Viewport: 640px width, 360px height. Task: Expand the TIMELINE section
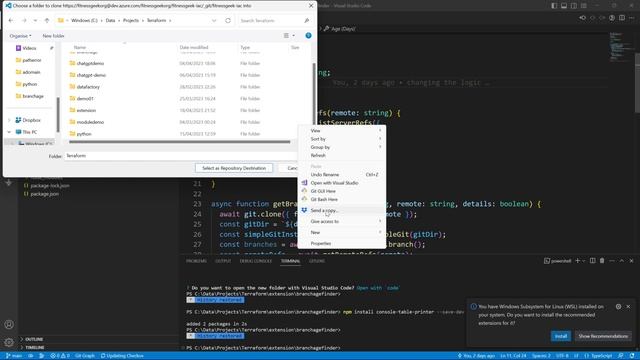pos(34,348)
